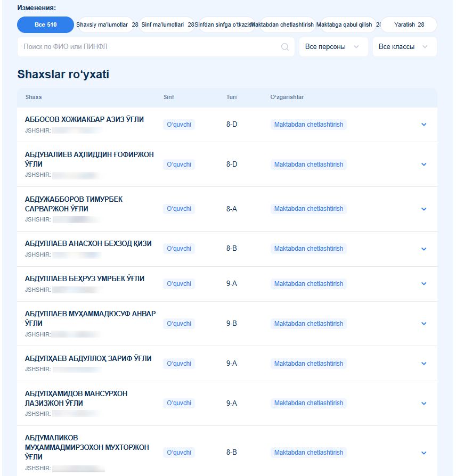Focus the 'Поиск по ФИО или ПИНФЛ' field

[x=156, y=47]
